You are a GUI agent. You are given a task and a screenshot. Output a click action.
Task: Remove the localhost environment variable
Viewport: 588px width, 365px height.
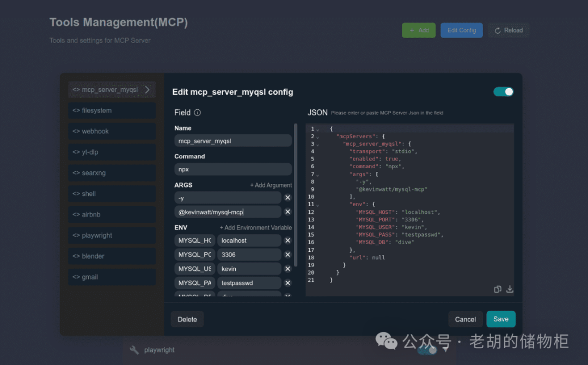click(x=287, y=240)
